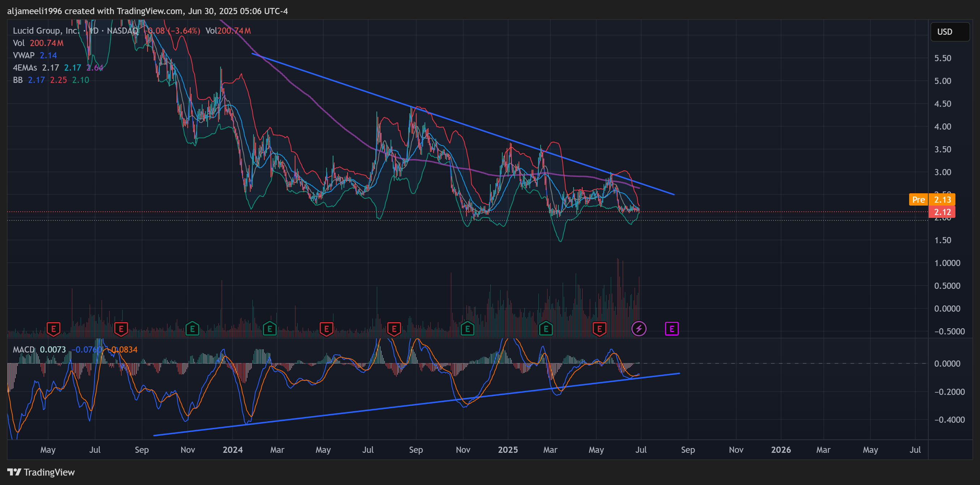The width and height of the screenshot is (980, 485).
Task: Click the Vol 200.74M indicator legend
Action: (38, 43)
